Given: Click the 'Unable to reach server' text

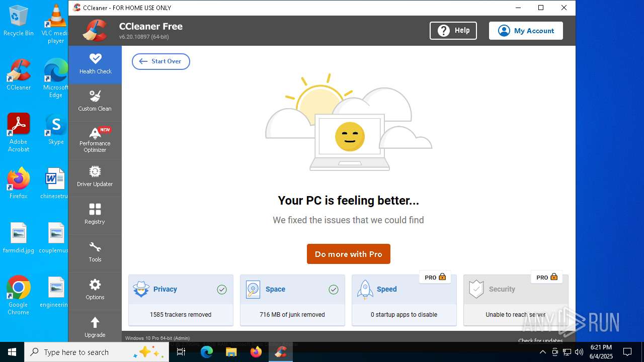Looking at the screenshot, I should pos(516,315).
